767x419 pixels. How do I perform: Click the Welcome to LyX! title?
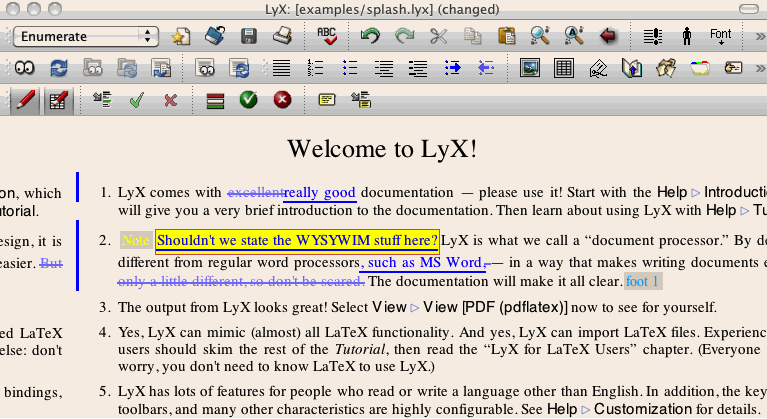[382, 148]
